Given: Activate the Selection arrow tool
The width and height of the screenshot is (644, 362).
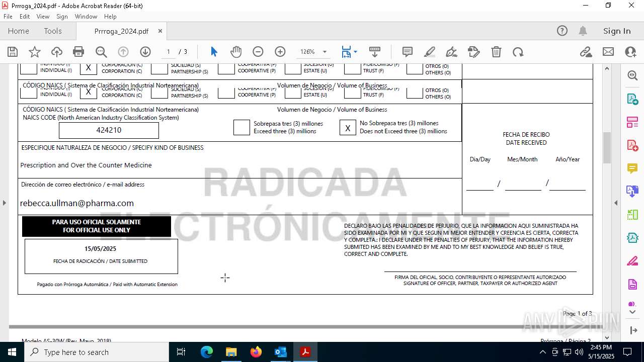Looking at the screenshot, I should pos(214,52).
